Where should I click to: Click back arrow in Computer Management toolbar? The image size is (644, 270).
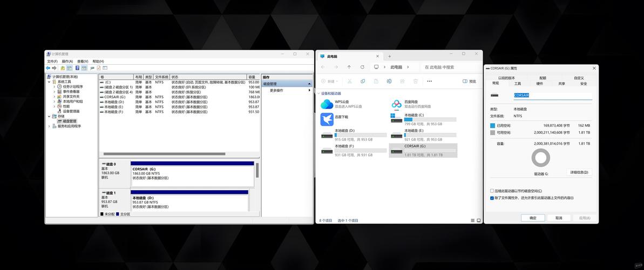coord(48,68)
